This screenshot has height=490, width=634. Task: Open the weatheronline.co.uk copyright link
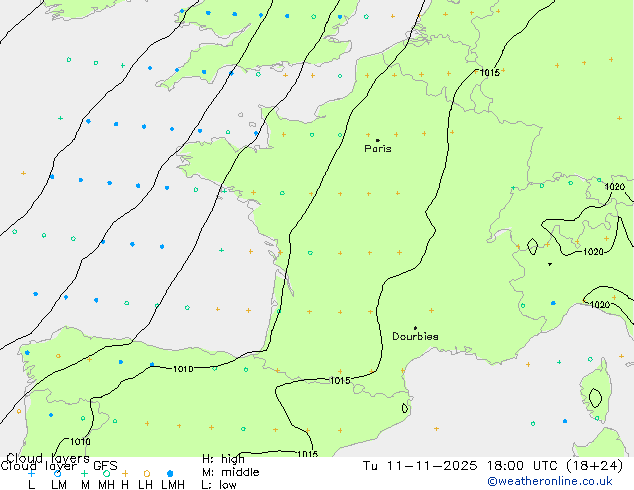coord(550,481)
